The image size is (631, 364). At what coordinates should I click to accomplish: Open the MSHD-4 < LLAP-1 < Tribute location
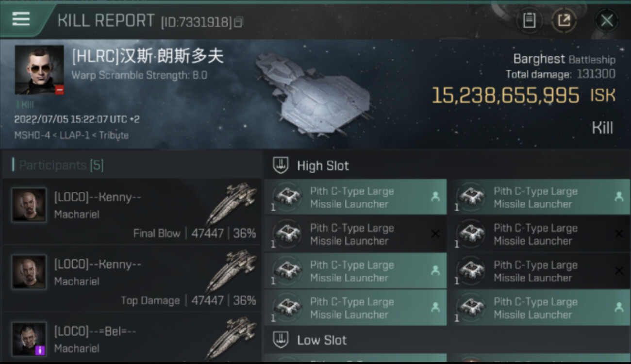pyautogui.click(x=71, y=135)
